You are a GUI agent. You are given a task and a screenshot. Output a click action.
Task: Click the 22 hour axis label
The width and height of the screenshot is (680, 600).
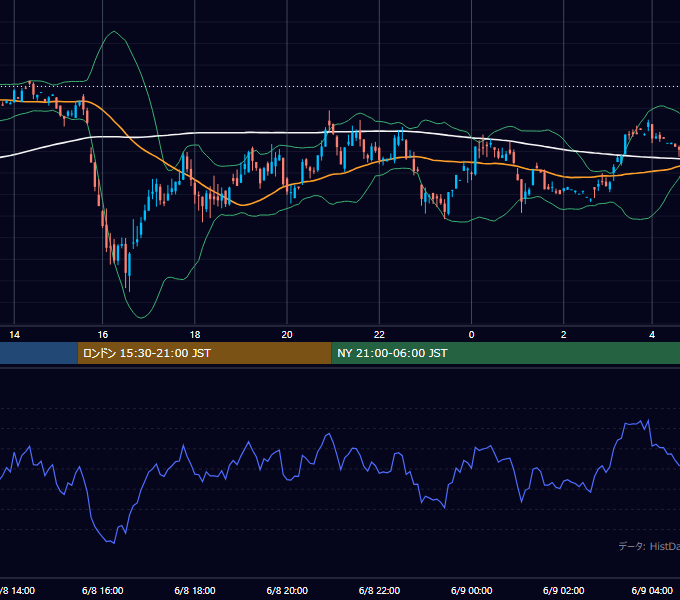tap(379, 335)
